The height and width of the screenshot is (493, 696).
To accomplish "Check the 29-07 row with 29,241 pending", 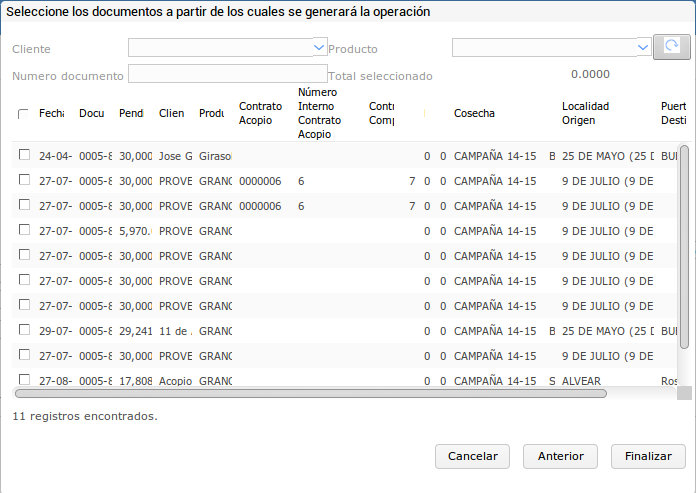I will [24, 330].
